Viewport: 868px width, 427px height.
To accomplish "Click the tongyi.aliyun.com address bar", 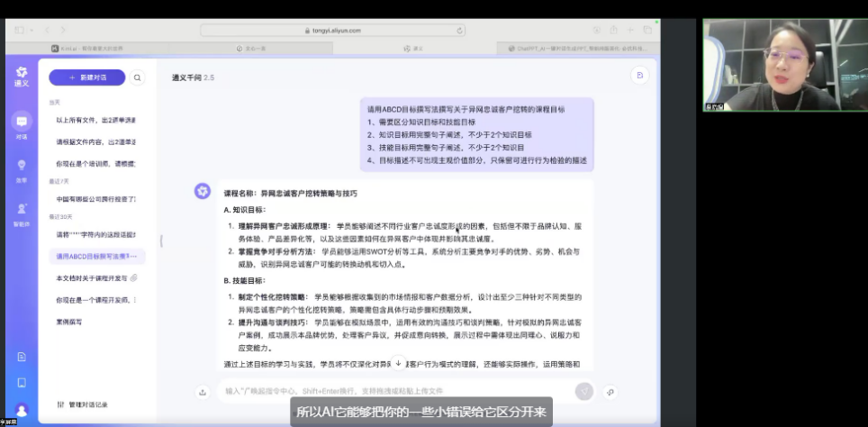I will (332, 31).
